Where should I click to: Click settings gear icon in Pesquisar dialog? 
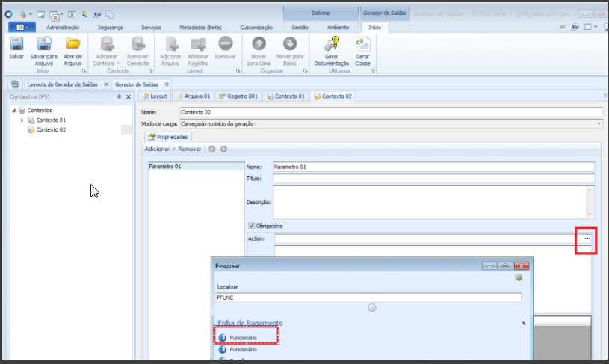click(519, 277)
